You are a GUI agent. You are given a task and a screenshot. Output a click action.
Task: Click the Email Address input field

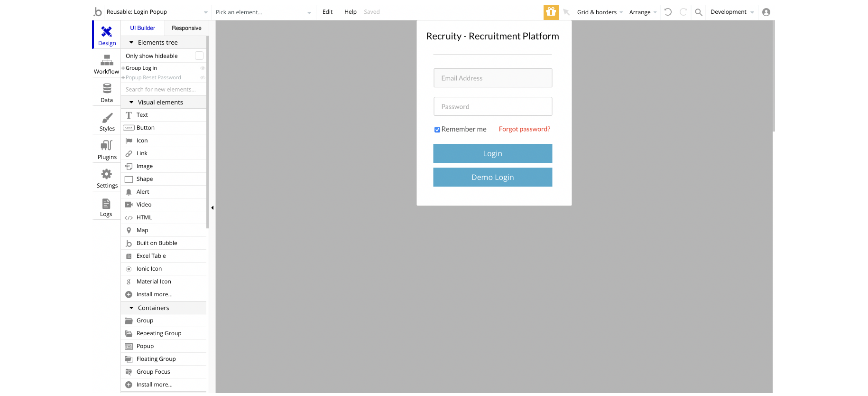point(493,78)
